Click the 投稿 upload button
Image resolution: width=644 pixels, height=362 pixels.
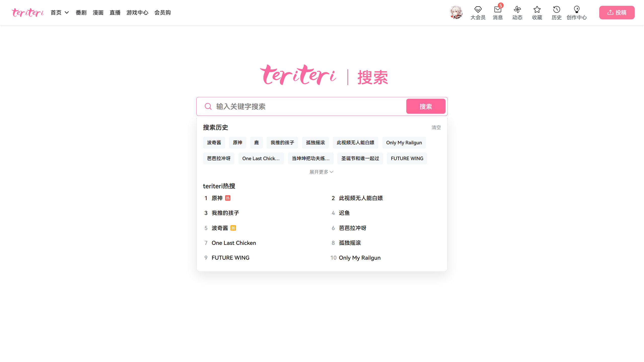617,13
